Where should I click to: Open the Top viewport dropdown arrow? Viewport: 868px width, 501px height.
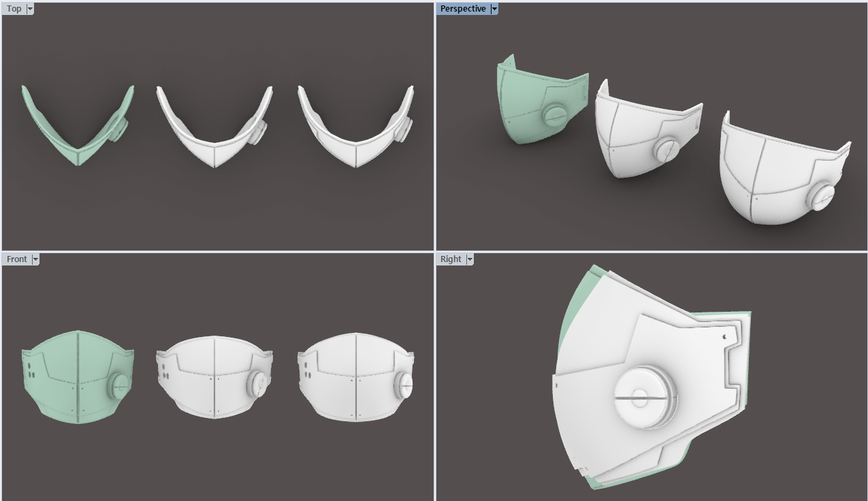click(30, 9)
